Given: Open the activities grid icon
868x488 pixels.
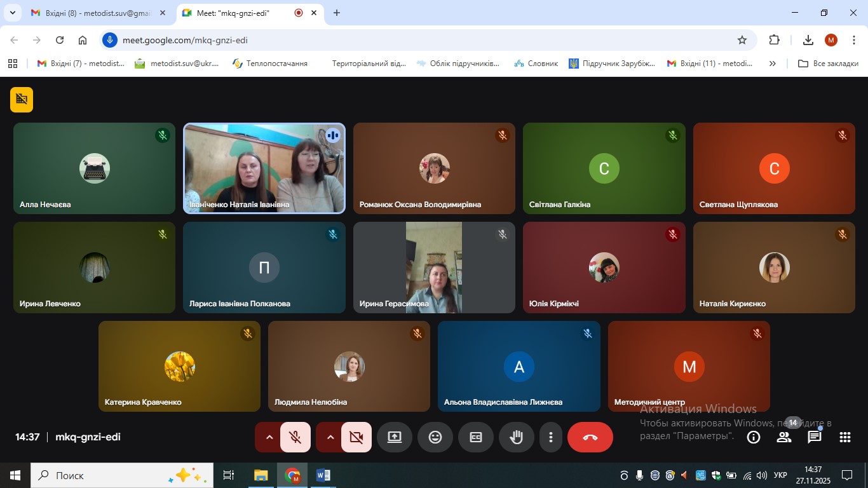Looking at the screenshot, I should click(845, 437).
